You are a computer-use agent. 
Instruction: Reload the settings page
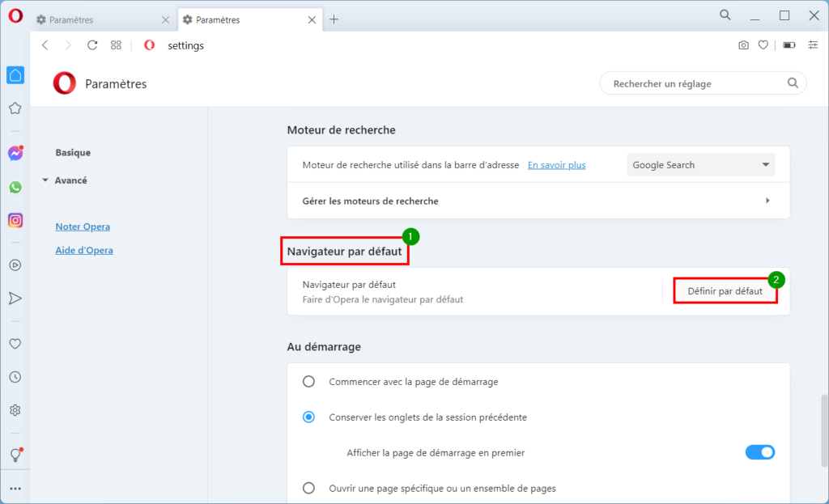[x=92, y=45]
